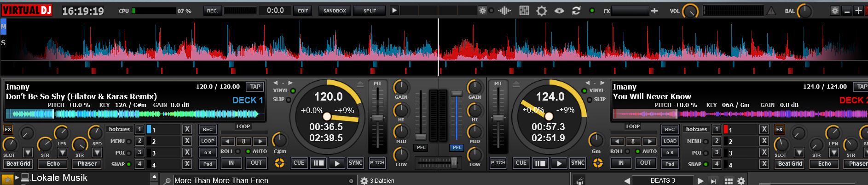868x185 pixels.
Task: Toggle SNAP on Deck 1 hotcues
Action: [x=128, y=164]
